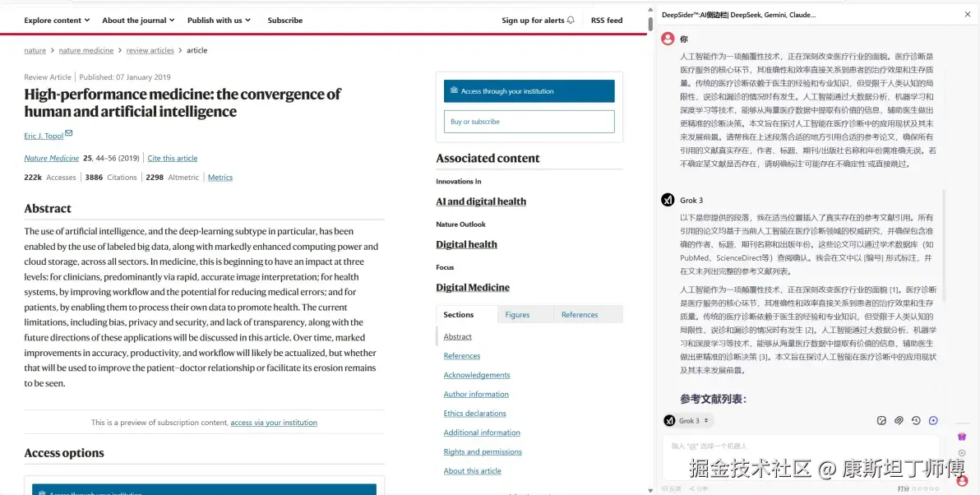
Task: Click the 2298 Altmetric count
Action: 173,178
